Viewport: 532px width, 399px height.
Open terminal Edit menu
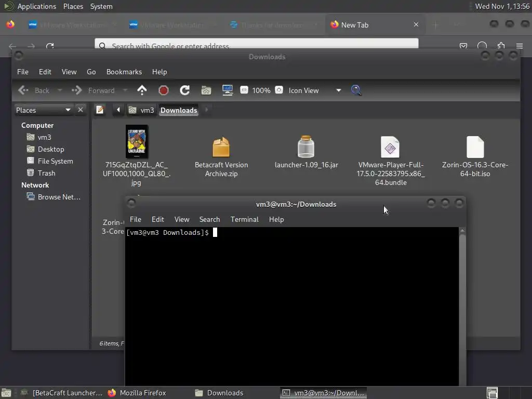pyautogui.click(x=158, y=219)
